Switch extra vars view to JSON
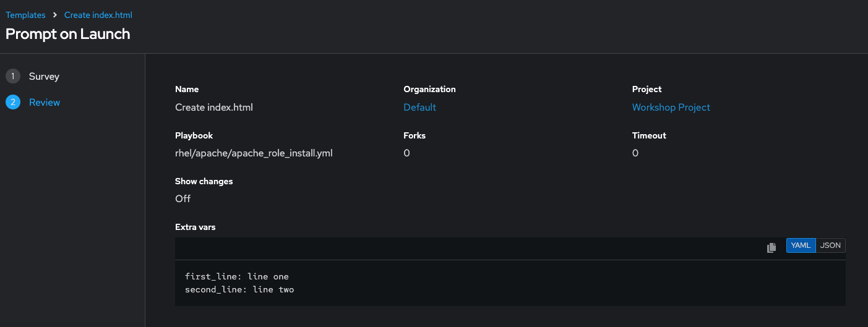This screenshot has width=868, height=327. [x=830, y=245]
